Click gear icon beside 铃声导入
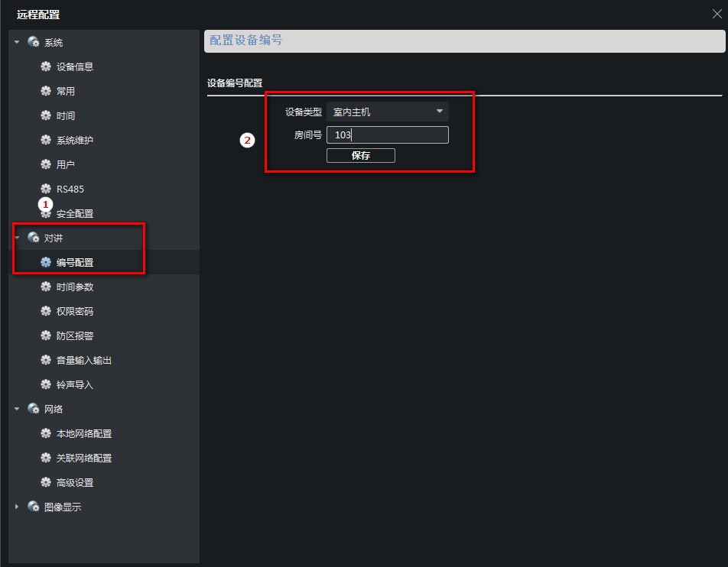This screenshot has width=728, height=567. coord(46,384)
